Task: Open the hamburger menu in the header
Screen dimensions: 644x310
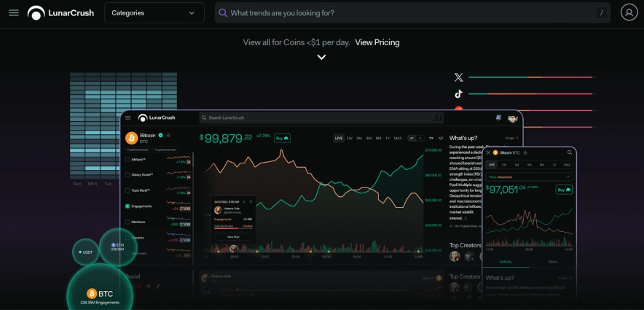Action: click(x=14, y=12)
